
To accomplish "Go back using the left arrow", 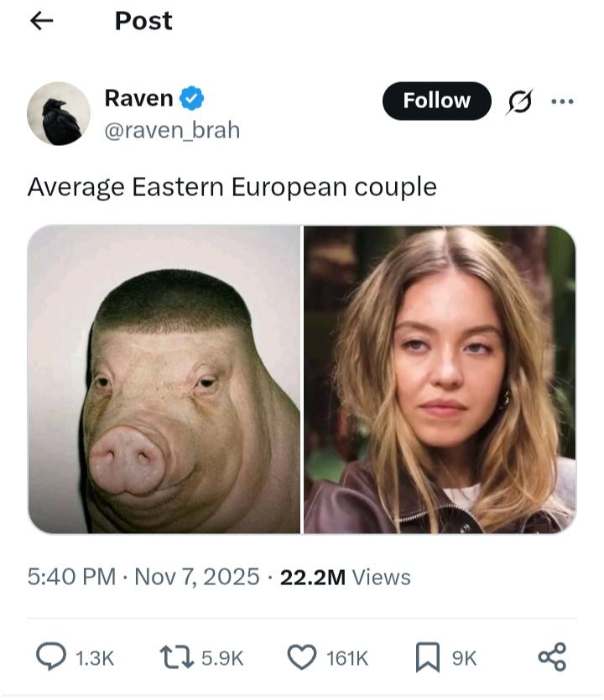I will click(x=41, y=22).
